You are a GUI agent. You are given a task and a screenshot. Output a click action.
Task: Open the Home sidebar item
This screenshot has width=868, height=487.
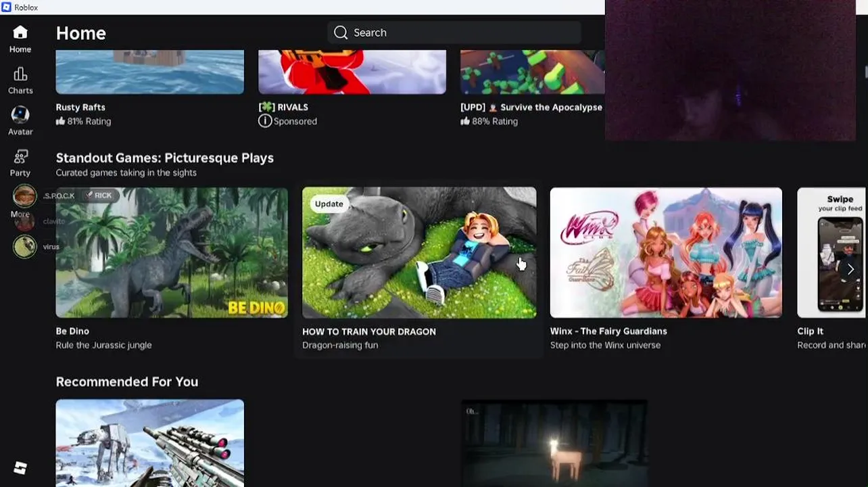tap(20, 39)
